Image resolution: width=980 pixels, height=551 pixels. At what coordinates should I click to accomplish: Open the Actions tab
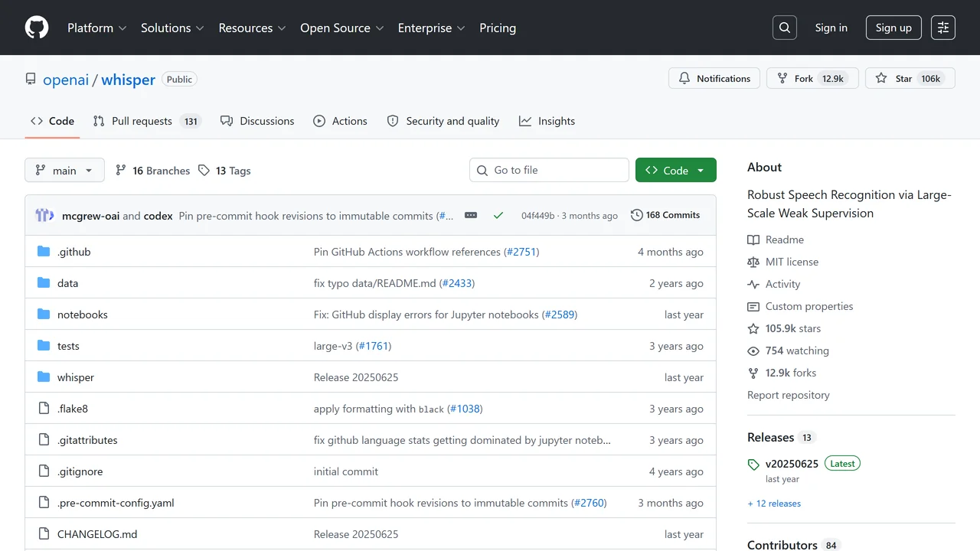(340, 121)
